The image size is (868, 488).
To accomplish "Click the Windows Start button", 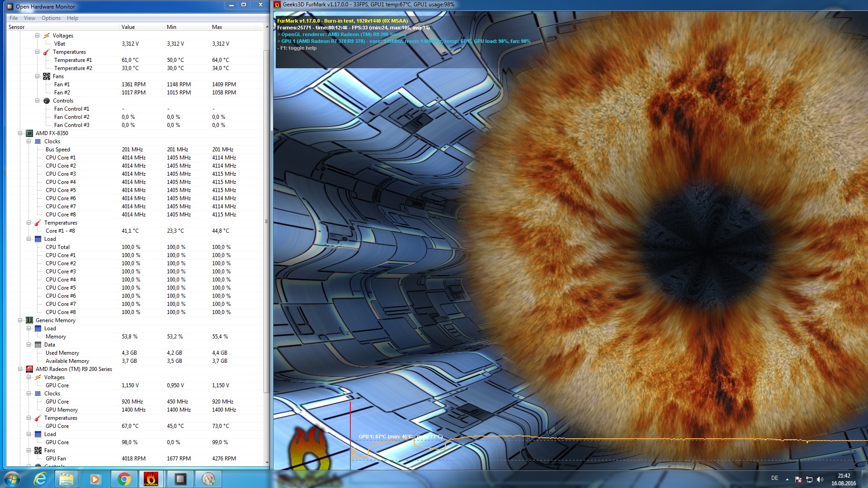I will coord(12,479).
